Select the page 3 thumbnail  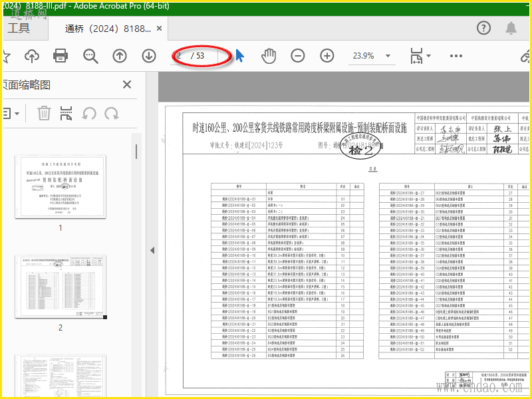pos(61,375)
